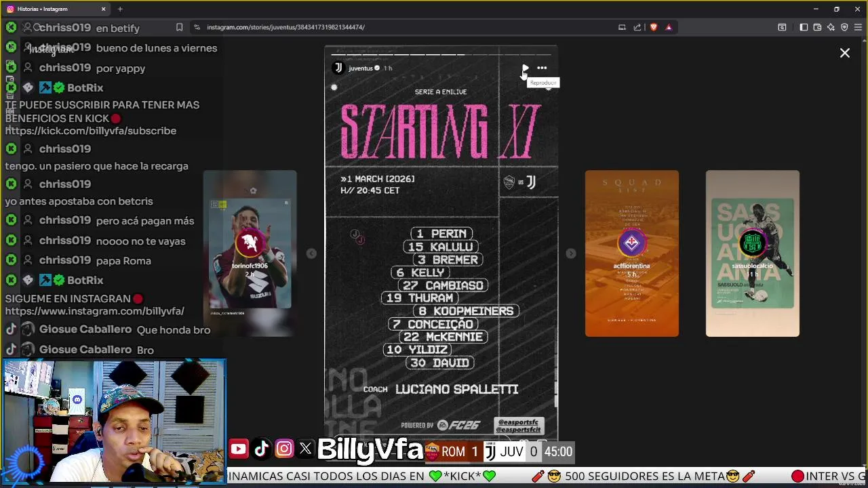This screenshot has height=488, width=868.
Task: Select the Historias • Instagram tab
Action: [x=56, y=9]
